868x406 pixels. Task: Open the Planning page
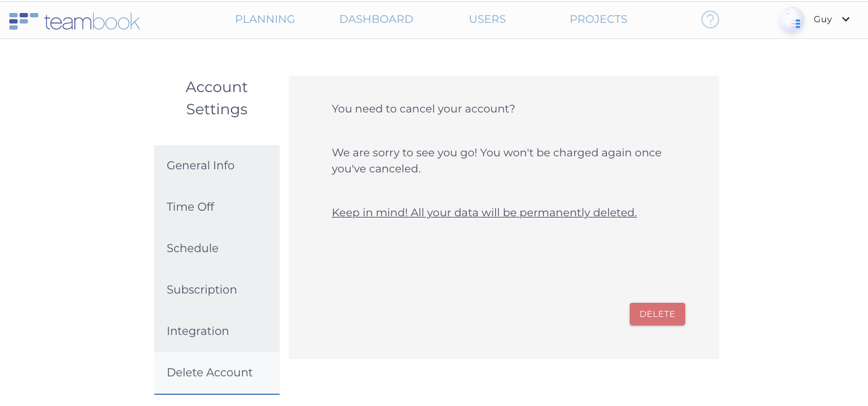(265, 19)
